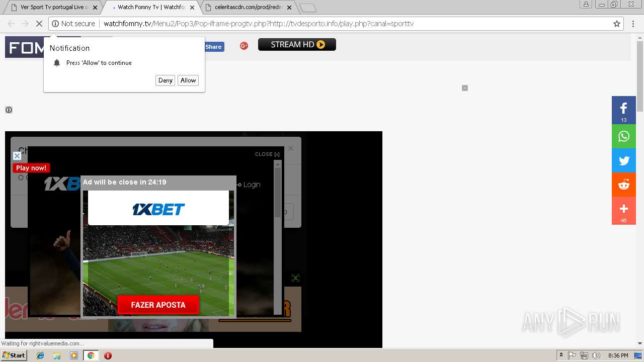Viewport: 644px width, 362px height.
Task: Close the overlay via CLOSE [x] link
Action: point(267,154)
